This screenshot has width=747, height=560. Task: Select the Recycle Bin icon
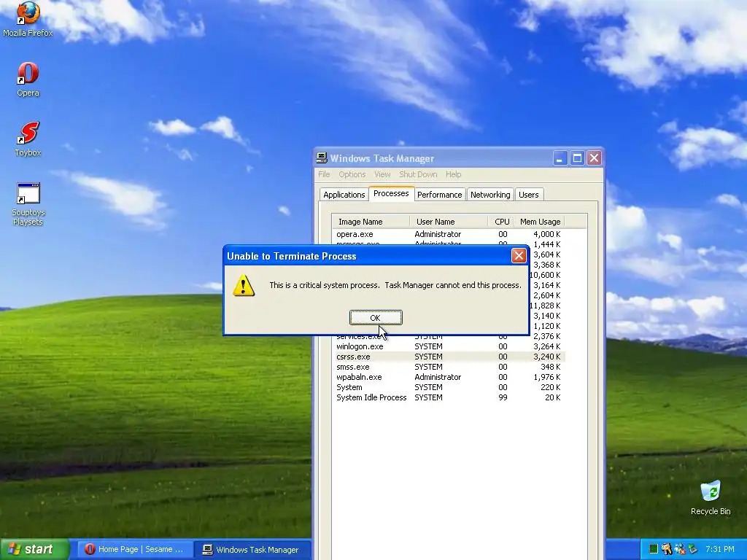[x=711, y=497]
